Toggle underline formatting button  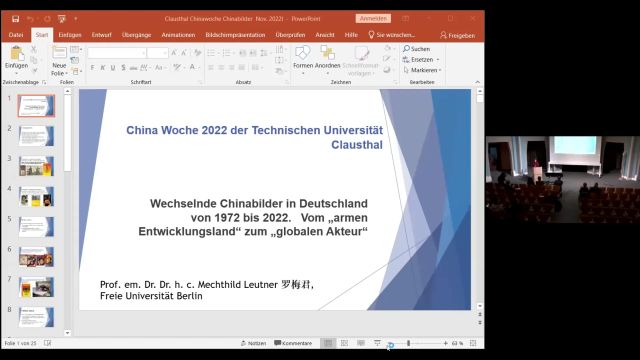tap(113, 68)
